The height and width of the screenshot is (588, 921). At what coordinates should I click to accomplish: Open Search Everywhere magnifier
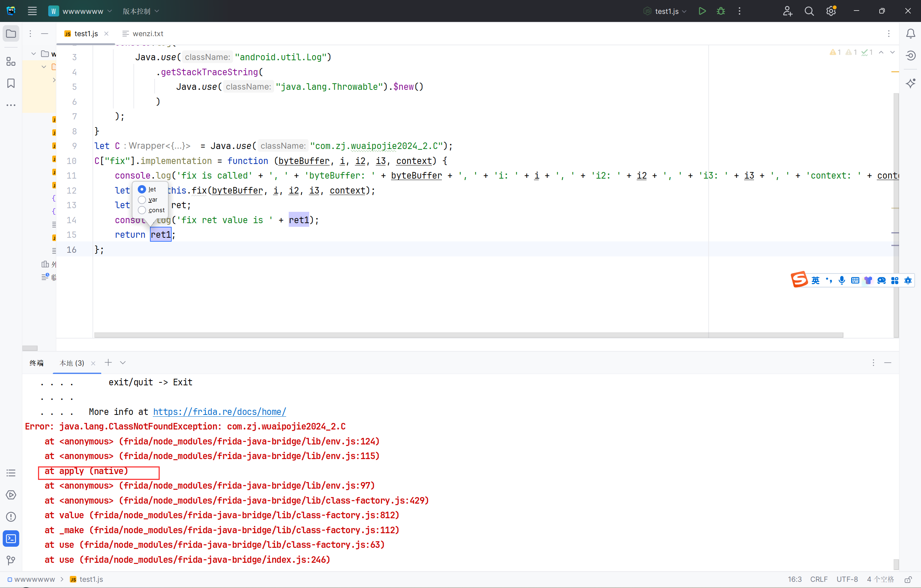point(809,11)
